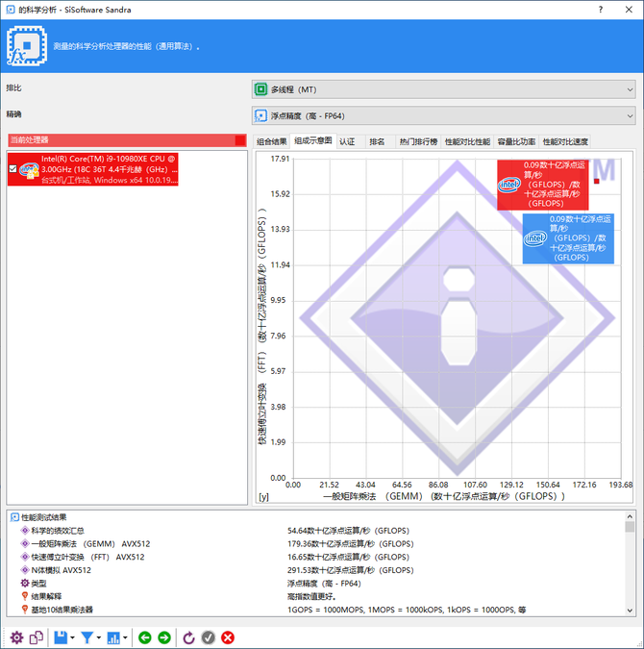Click the 54.64 GFLOPS value
This screenshot has width=644, height=649.
tap(348, 531)
